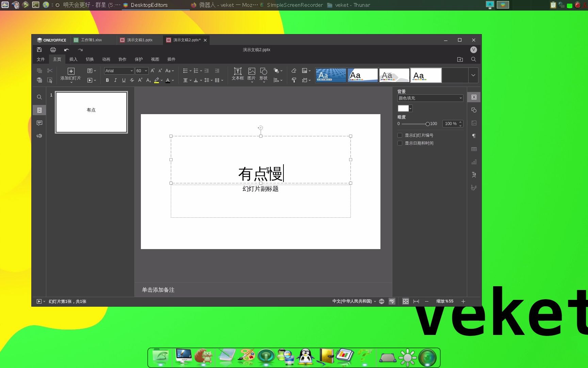Viewport: 588px width, 368px height.
Task: Open the comments panel in the left sidebar
Action: 39,123
